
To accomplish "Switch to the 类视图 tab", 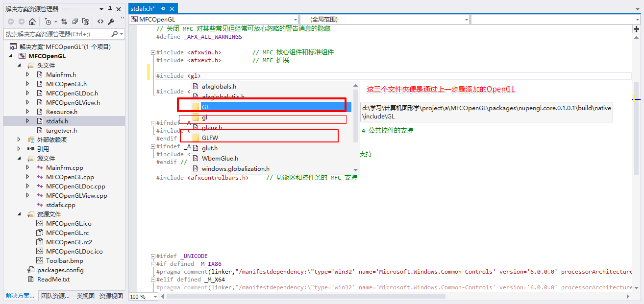I will click(x=85, y=297).
